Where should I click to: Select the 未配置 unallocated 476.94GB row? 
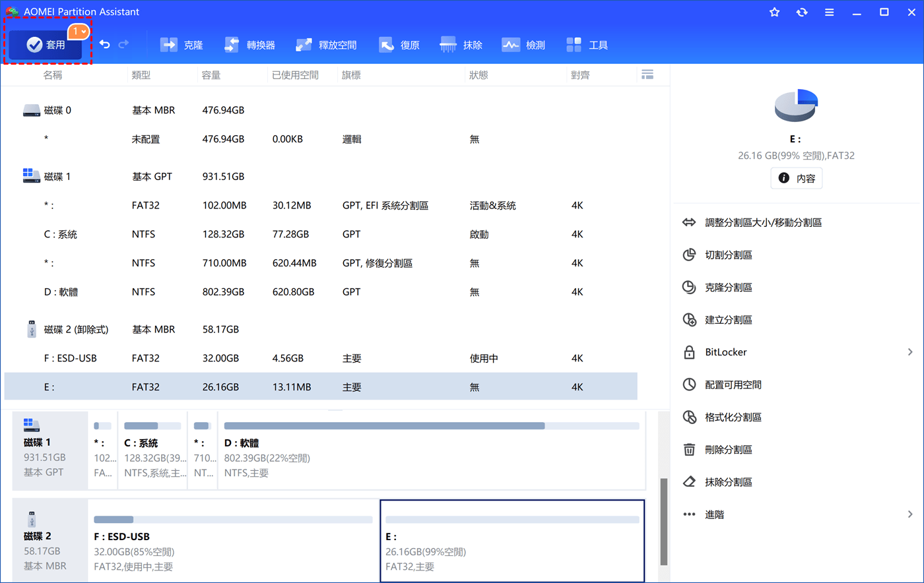pyautogui.click(x=321, y=139)
